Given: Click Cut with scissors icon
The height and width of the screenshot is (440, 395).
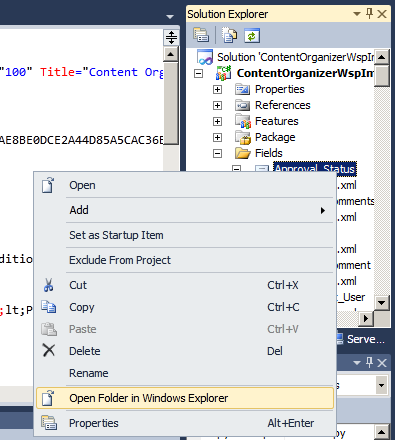Looking at the screenshot, I should 185,285.
